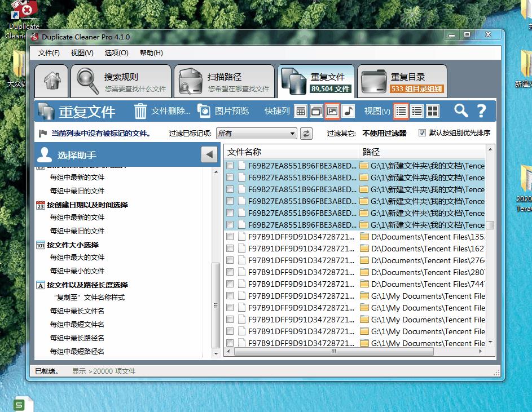
Task: Click scroll-right arrow of file list
Action: coord(480,351)
